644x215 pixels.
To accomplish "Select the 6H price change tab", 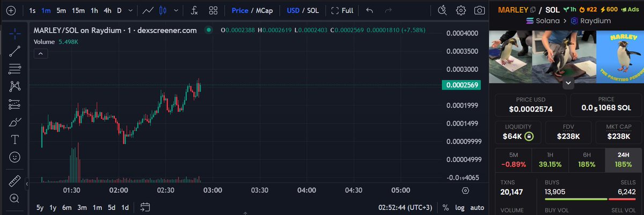I will point(587,160).
